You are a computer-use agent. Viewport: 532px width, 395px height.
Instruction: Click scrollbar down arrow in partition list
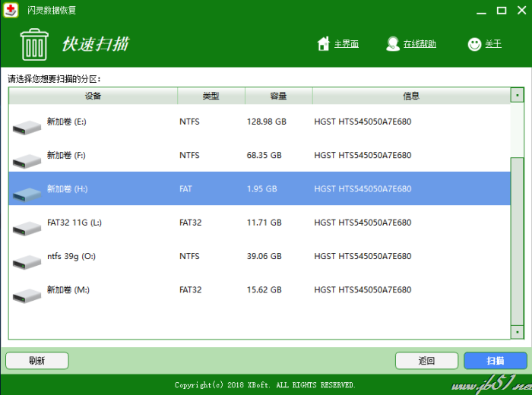[518, 332]
